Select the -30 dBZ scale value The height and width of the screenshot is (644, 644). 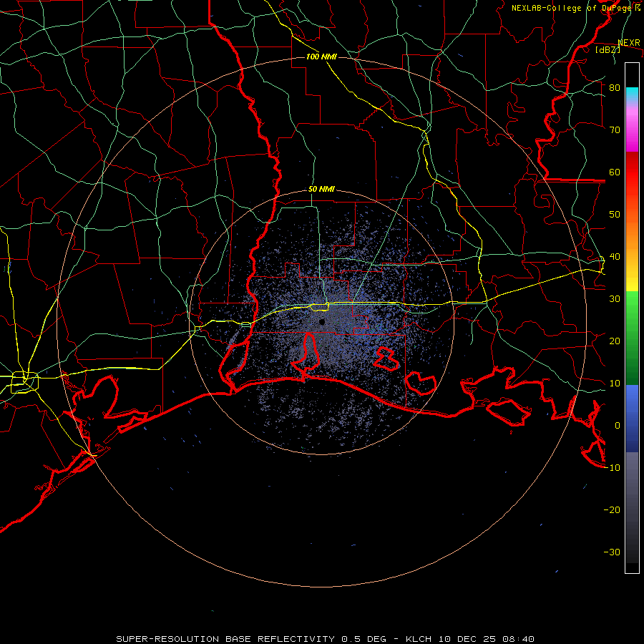pos(612,552)
